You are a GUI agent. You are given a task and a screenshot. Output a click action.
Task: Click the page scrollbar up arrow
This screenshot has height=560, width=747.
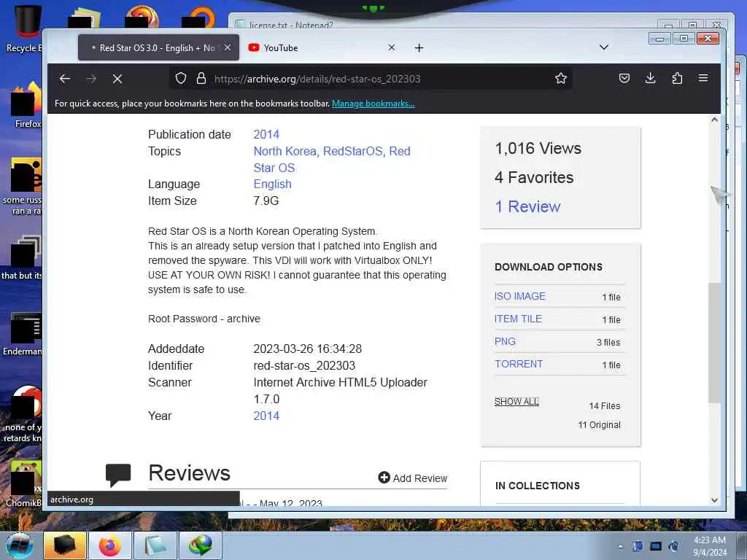(714, 120)
